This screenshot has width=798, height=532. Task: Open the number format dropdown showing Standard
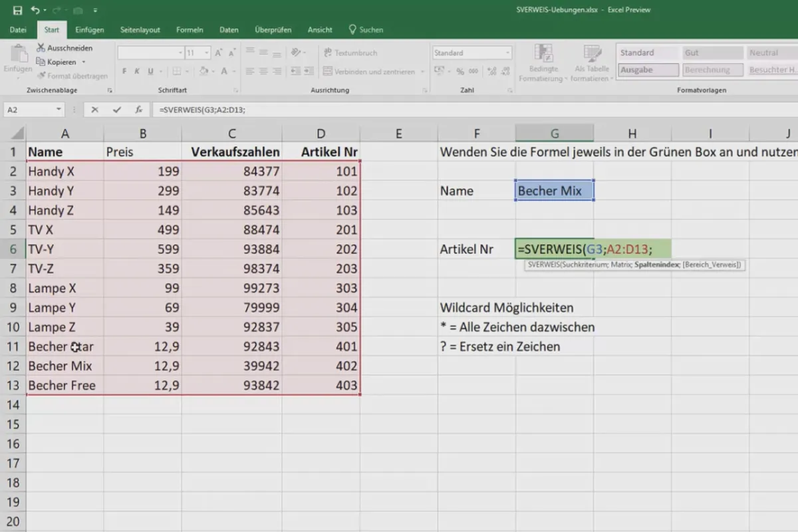click(472, 53)
